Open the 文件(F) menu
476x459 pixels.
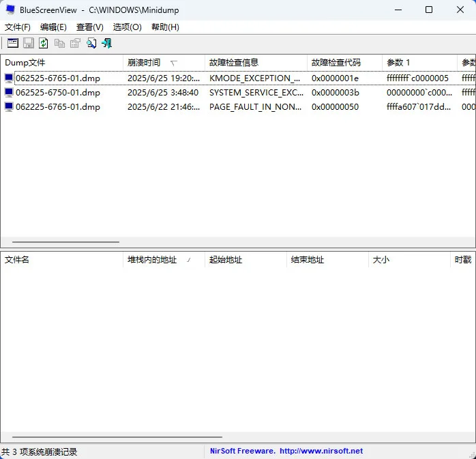pos(18,27)
